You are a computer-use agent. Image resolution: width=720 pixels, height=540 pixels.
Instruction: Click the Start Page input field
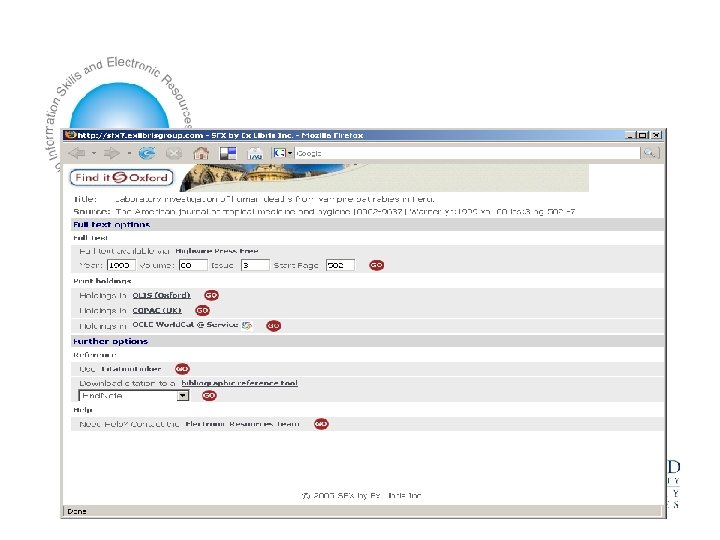click(340, 265)
